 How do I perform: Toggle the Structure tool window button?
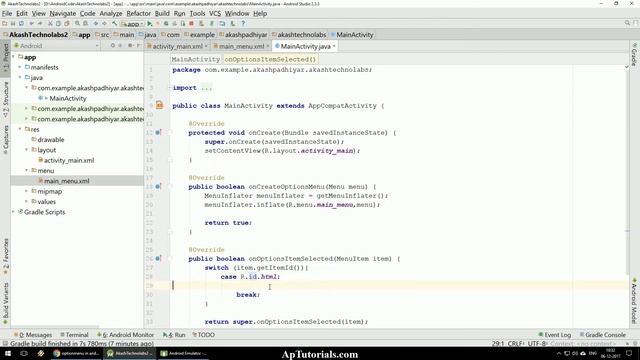tap(5, 100)
